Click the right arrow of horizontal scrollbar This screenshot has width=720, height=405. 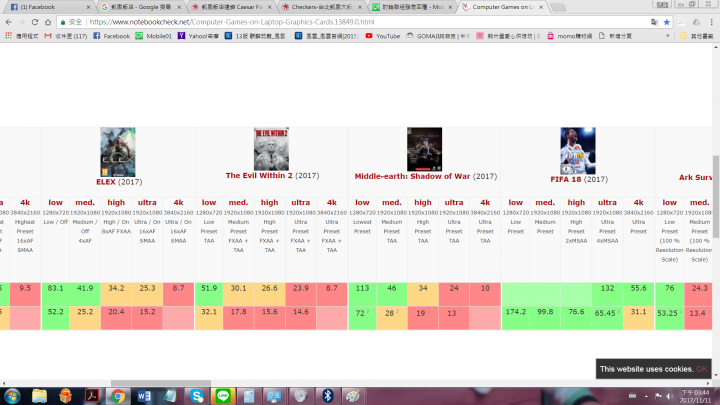click(x=708, y=383)
